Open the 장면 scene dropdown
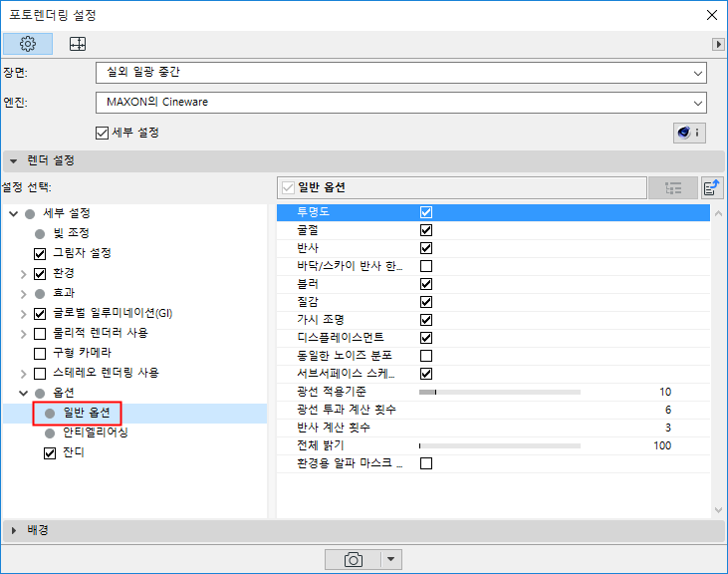Image resolution: width=728 pixels, height=574 pixels. pyautogui.click(x=401, y=73)
